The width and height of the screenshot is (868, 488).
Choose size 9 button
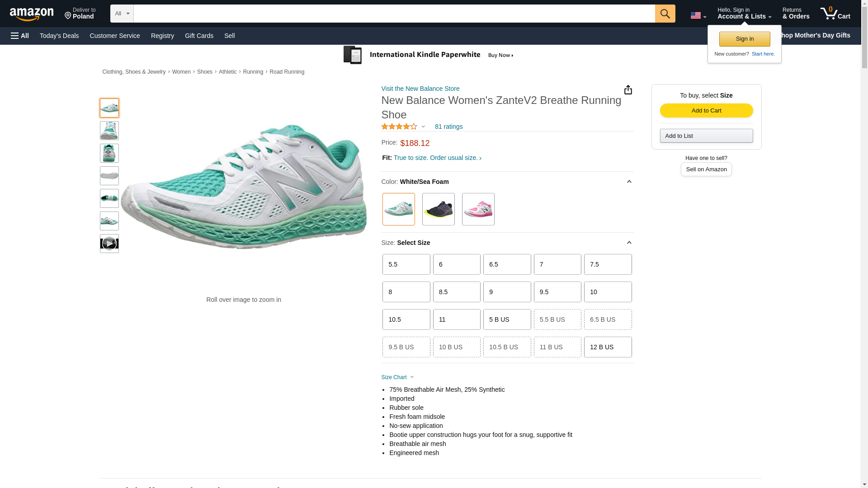tap(507, 292)
